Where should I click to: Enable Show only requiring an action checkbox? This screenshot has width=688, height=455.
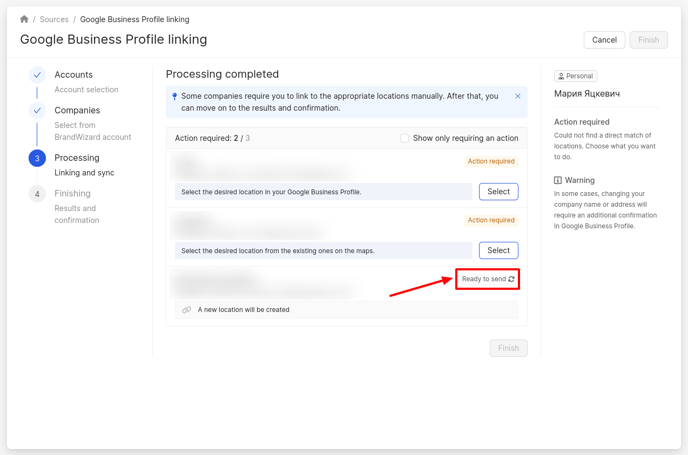[x=405, y=138]
